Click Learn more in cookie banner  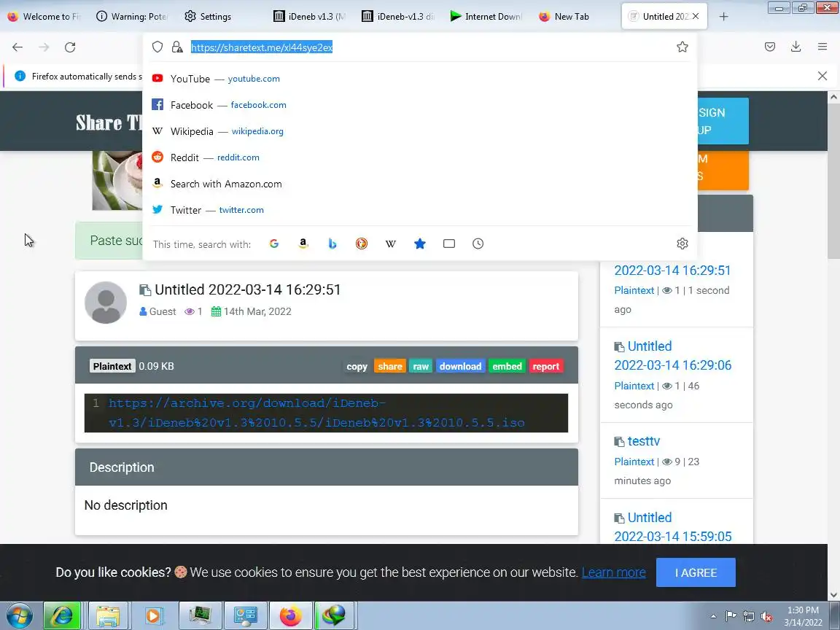(x=613, y=572)
